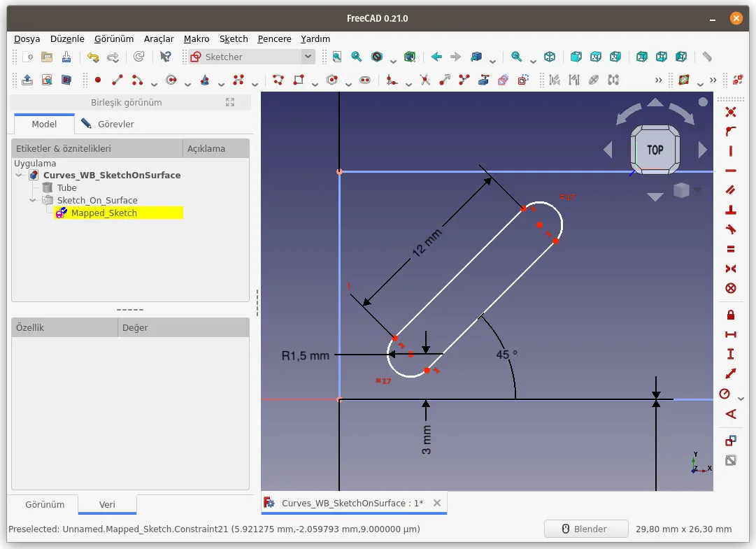Collapse the Sketch_On_Surface tree item

click(x=33, y=201)
